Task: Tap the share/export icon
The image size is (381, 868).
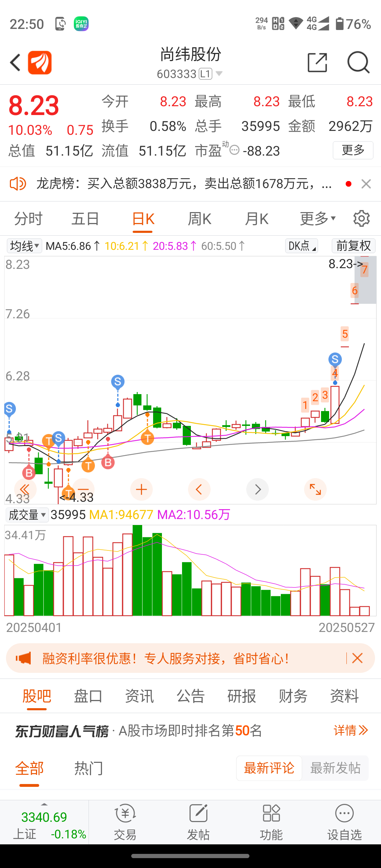Action: click(x=317, y=62)
